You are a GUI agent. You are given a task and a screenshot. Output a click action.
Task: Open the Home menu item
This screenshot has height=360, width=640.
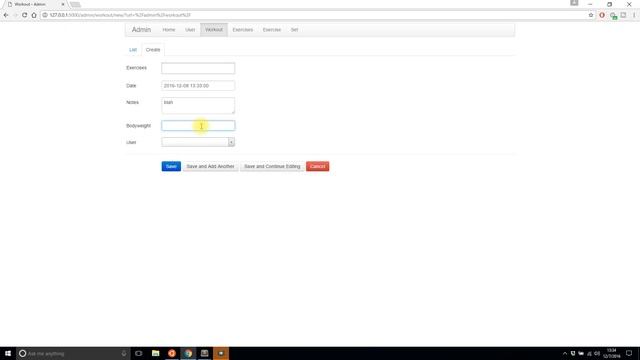[x=169, y=30]
